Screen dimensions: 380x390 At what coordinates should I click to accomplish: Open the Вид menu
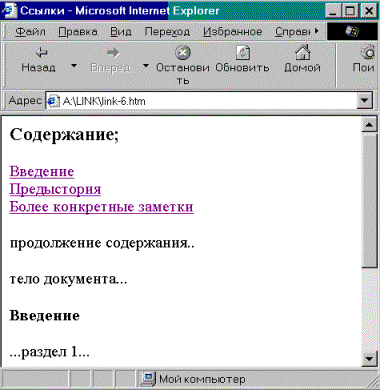pyautogui.click(x=121, y=32)
